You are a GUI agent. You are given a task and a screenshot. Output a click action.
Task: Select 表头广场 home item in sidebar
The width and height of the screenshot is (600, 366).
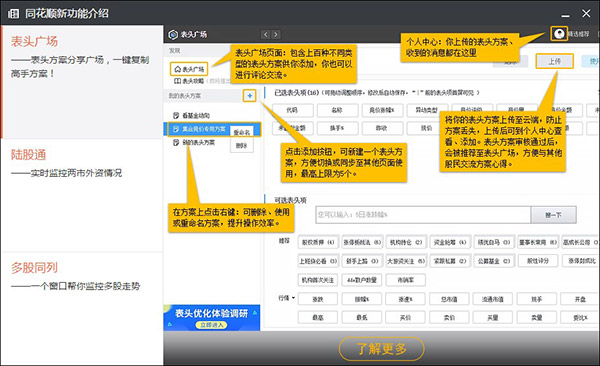pos(189,69)
